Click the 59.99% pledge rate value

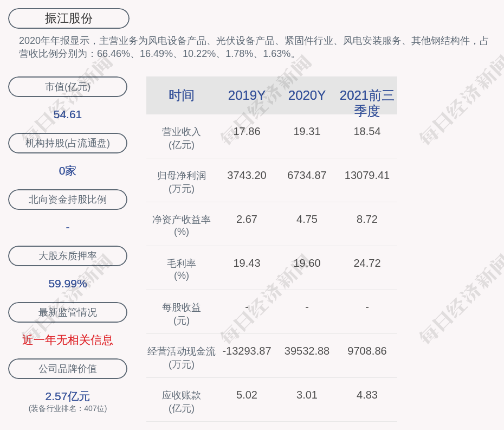(68, 284)
